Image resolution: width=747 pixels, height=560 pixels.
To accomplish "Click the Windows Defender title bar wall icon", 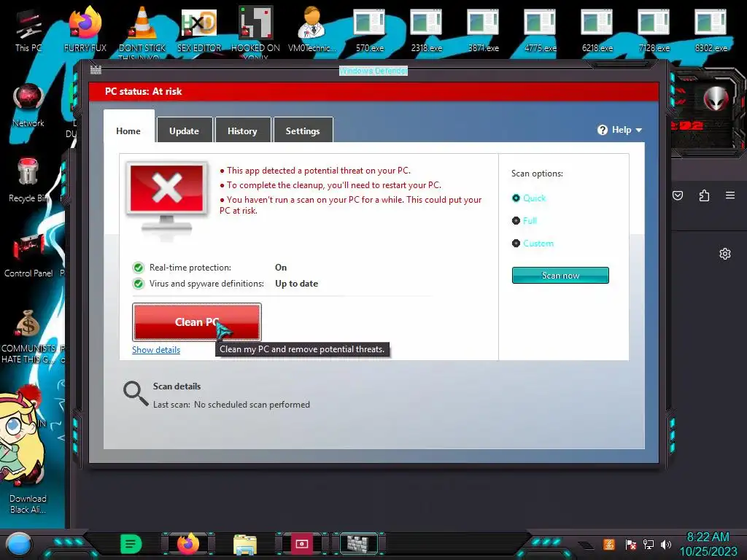I will [x=96, y=70].
